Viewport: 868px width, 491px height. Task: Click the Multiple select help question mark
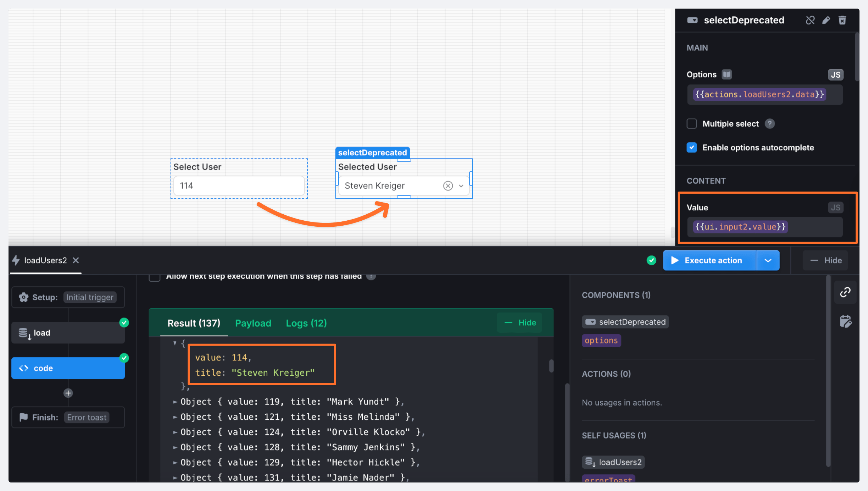tap(770, 124)
